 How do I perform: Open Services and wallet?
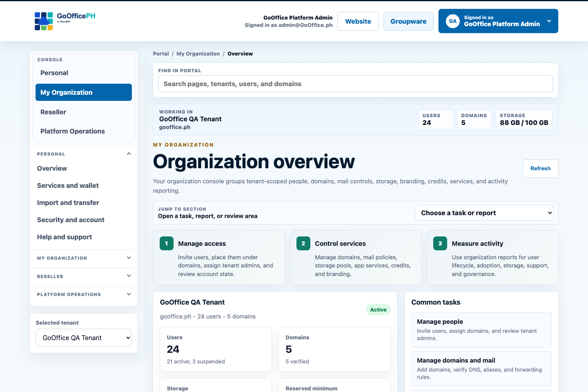68,185
